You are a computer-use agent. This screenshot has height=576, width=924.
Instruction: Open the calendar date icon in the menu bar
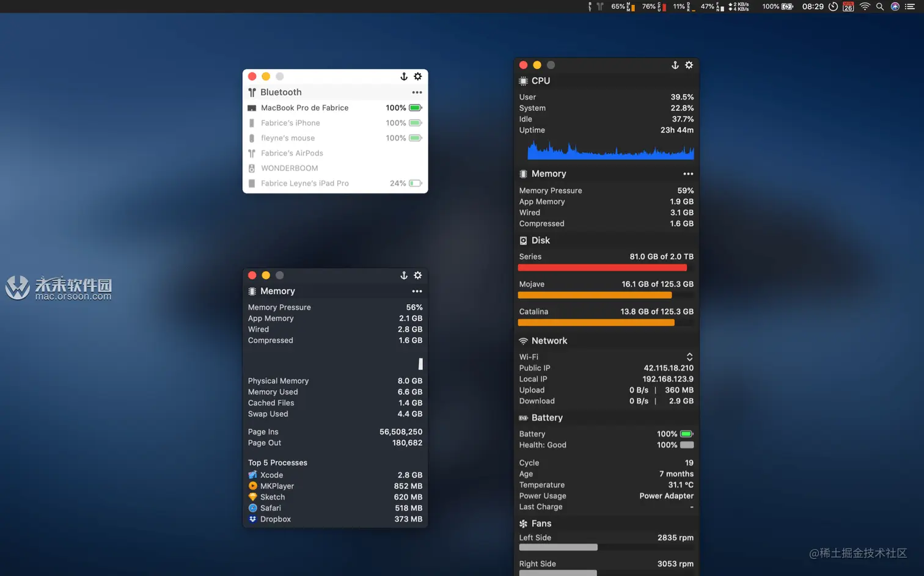click(x=848, y=7)
